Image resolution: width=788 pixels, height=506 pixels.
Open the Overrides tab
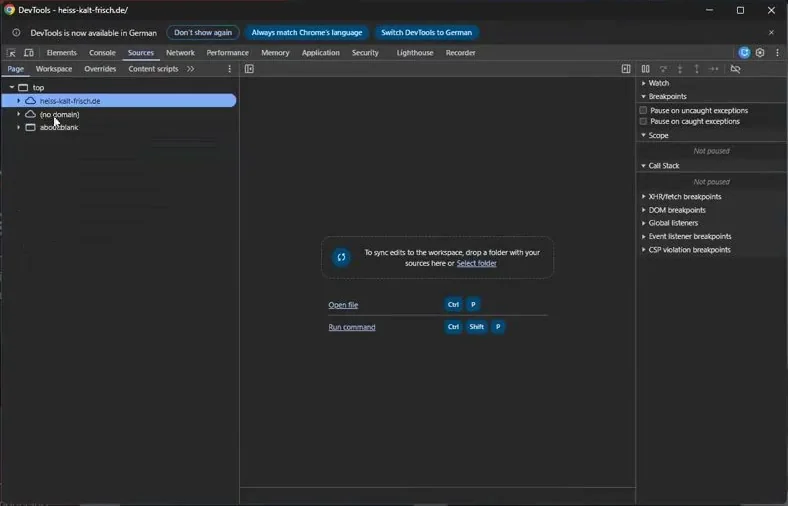point(100,69)
